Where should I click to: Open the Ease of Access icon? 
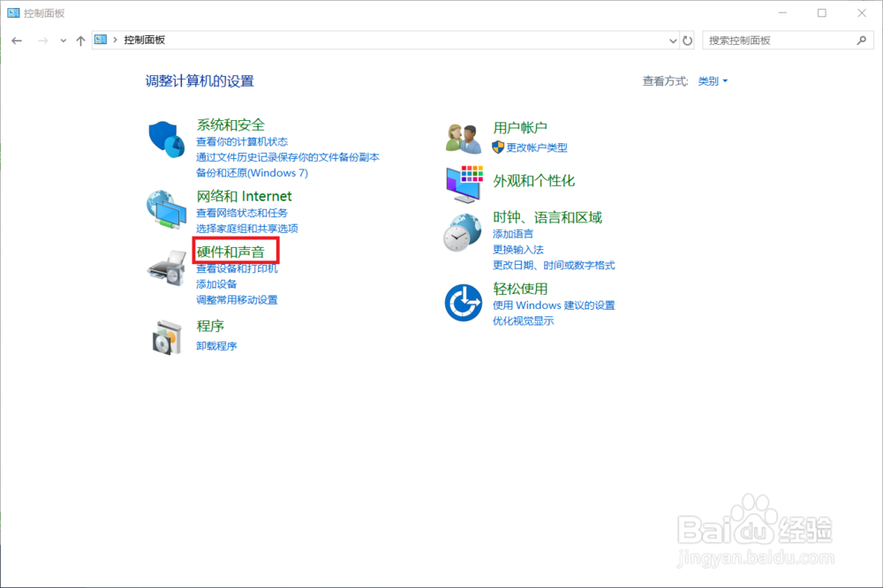pos(464,303)
